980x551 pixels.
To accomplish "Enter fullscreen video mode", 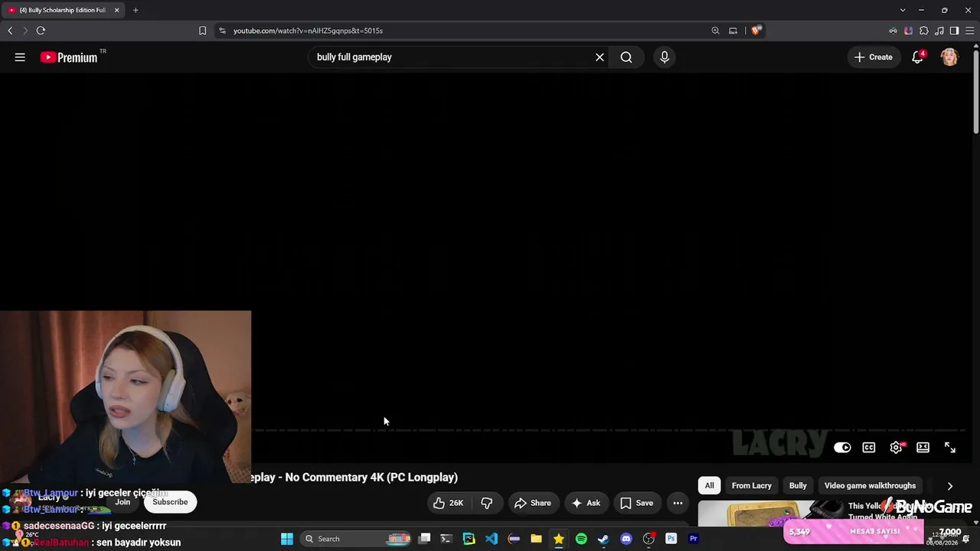I will tap(950, 448).
